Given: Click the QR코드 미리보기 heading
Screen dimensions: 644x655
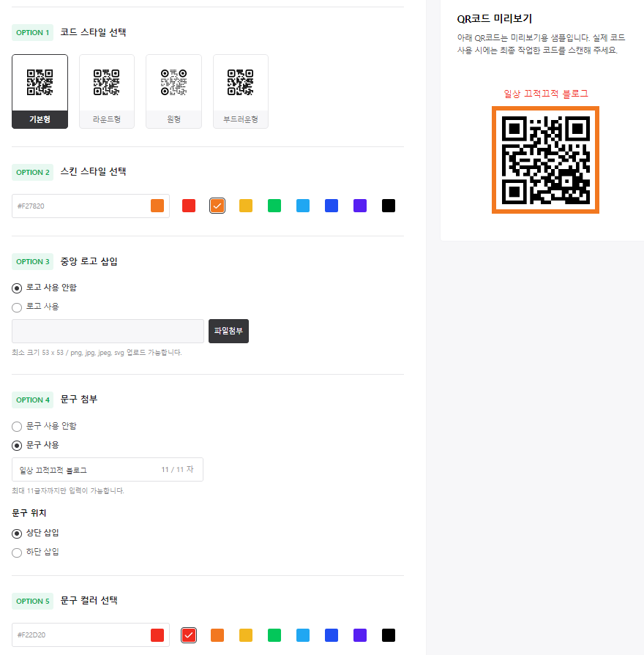Looking at the screenshot, I should [495, 19].
